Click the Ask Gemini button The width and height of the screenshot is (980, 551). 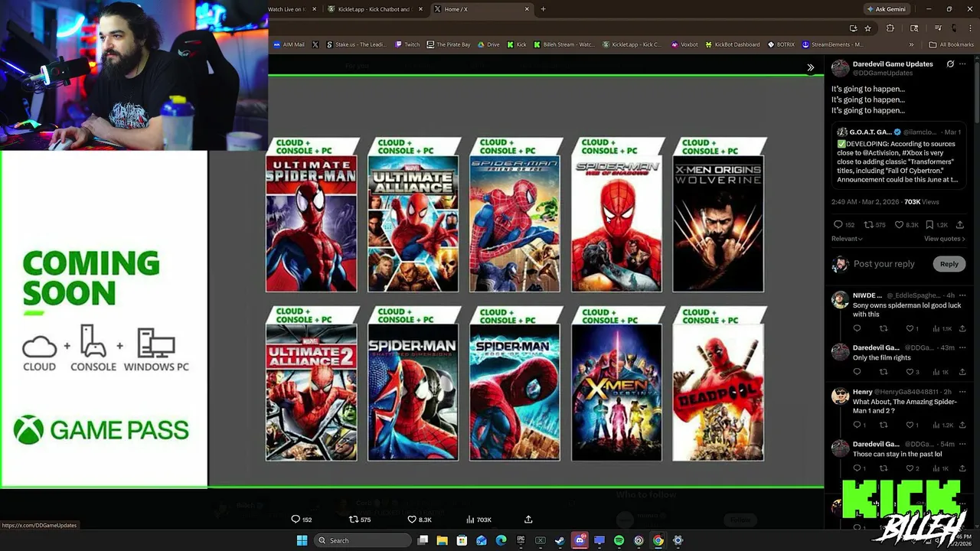886,9
